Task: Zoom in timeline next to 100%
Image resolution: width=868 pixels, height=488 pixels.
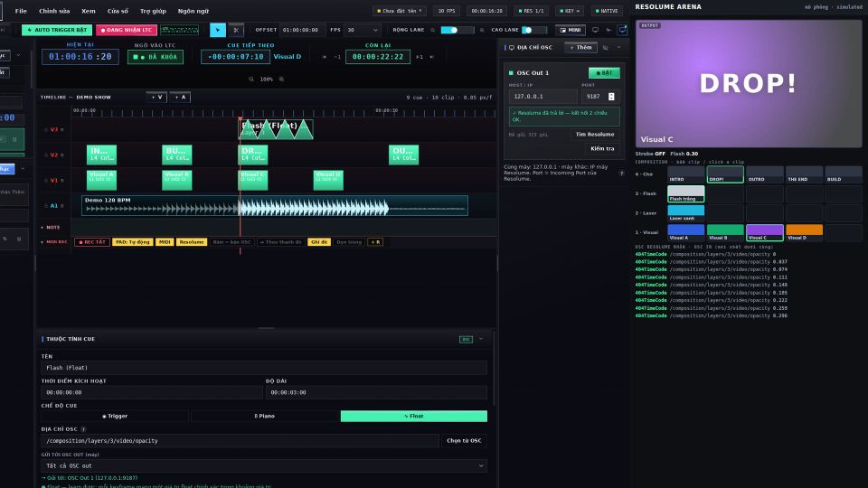Action: click(x=281, y=80)
